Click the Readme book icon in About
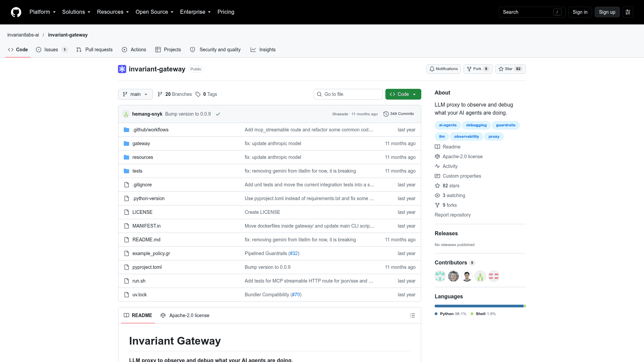Viewport: 644px width, 362px height. coord(437,147)
